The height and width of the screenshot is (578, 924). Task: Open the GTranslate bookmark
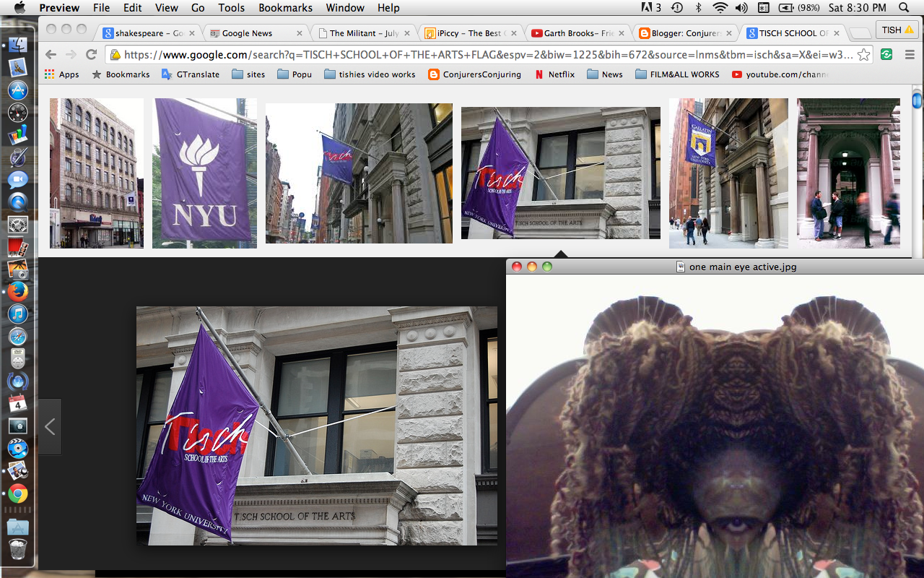point(191,74)
